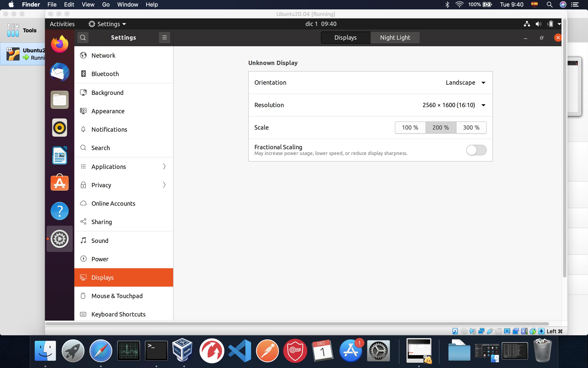Open Calendar icon in macOS dock
588x368 pixels.
click(323, 351)
